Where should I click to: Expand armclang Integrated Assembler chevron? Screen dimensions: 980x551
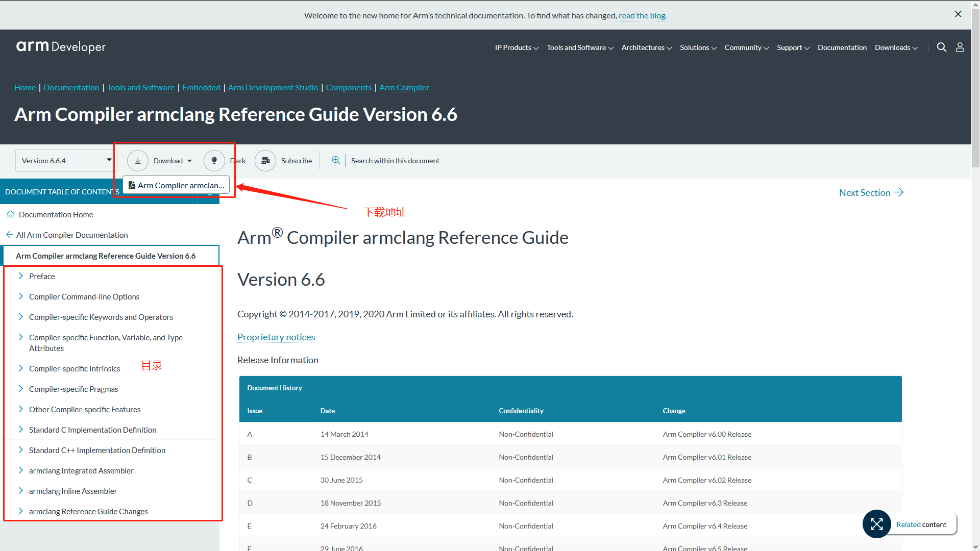[21, 470]
